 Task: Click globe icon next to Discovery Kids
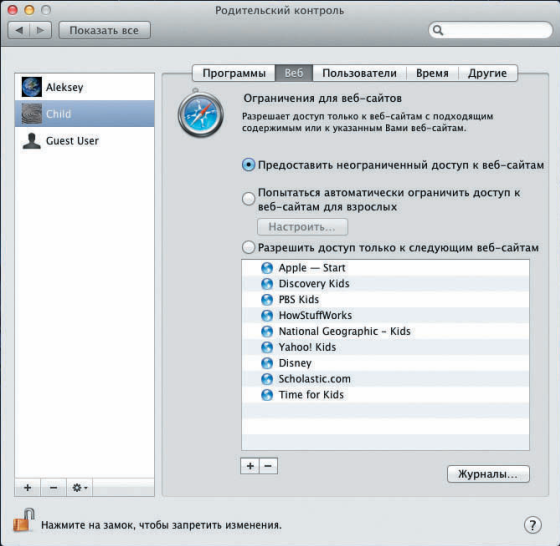(267, 284)
